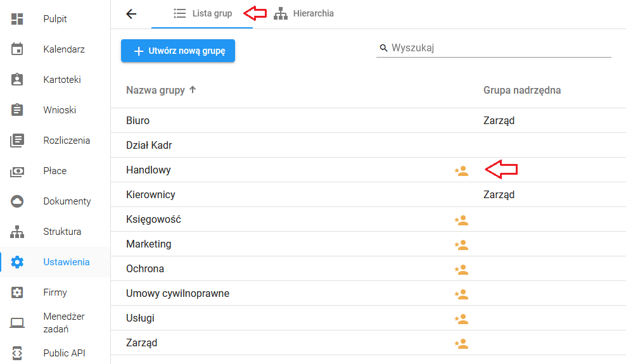
Task: Click the Handlowy group member icon
Action: 461,171
